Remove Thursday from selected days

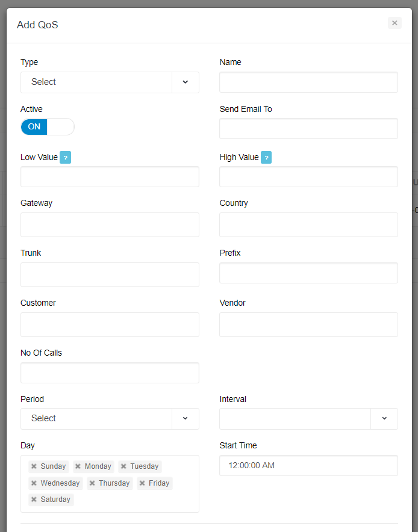pos(92,483)
